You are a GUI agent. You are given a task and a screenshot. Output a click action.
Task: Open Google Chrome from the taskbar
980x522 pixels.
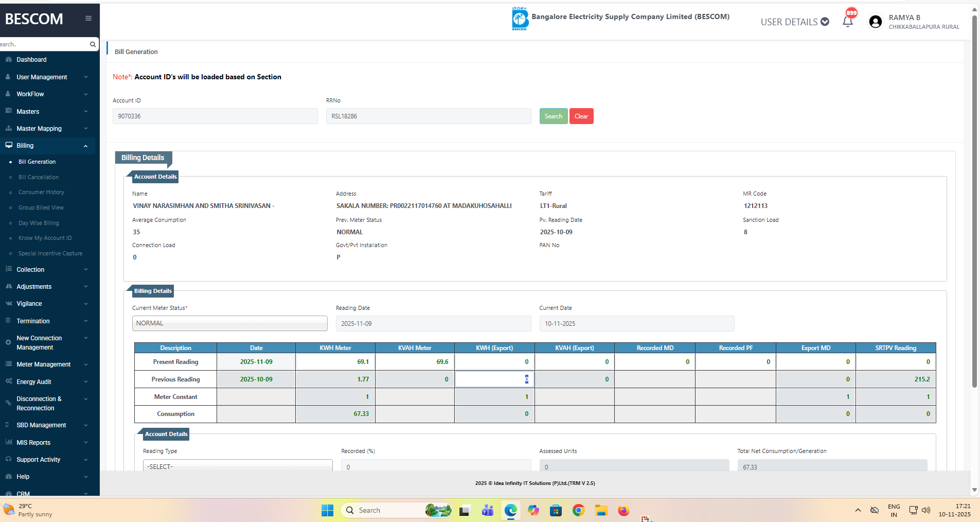tap(578, 510)
